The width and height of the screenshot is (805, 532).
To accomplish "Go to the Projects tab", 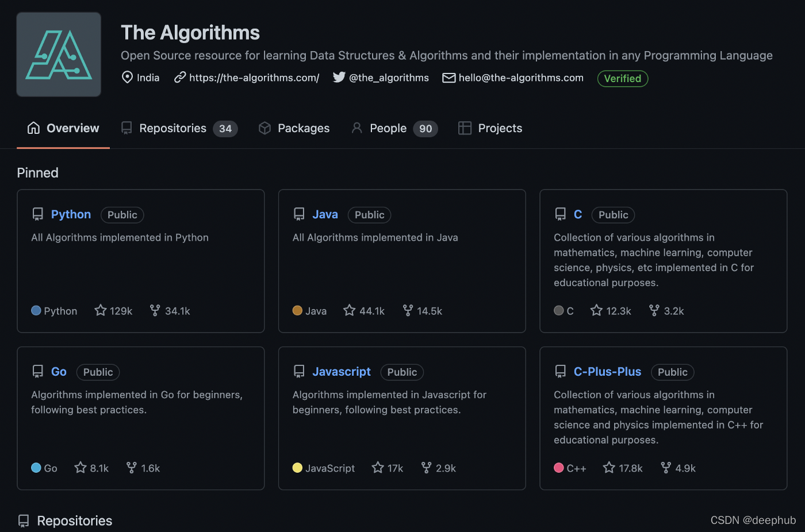I will point(490,128).
